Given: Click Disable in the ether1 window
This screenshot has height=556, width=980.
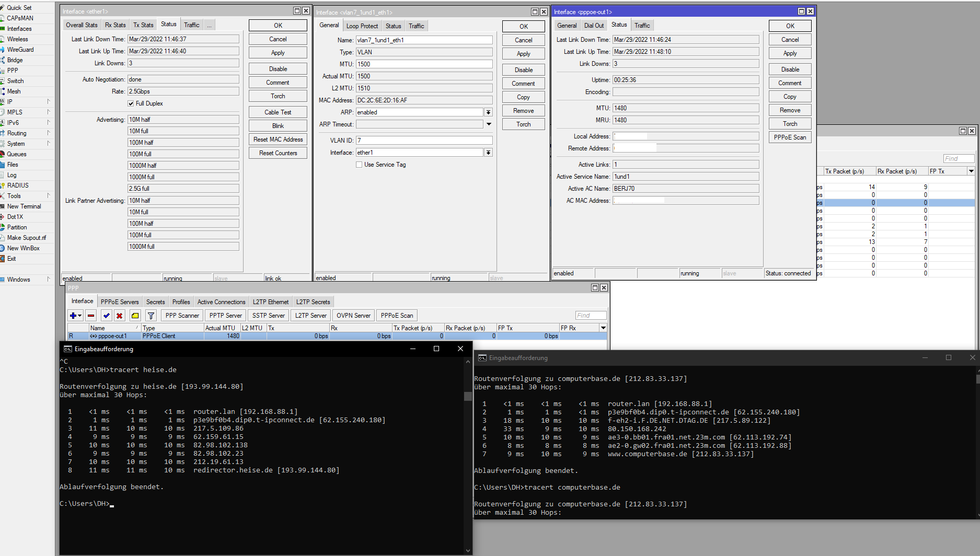Looking at the screenshot, I should coord(278,69).
